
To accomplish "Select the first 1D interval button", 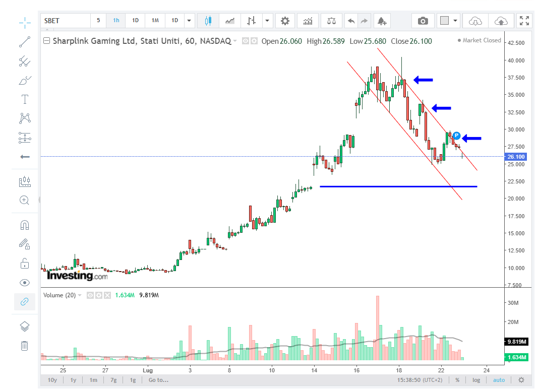I will tap(135, 21).
